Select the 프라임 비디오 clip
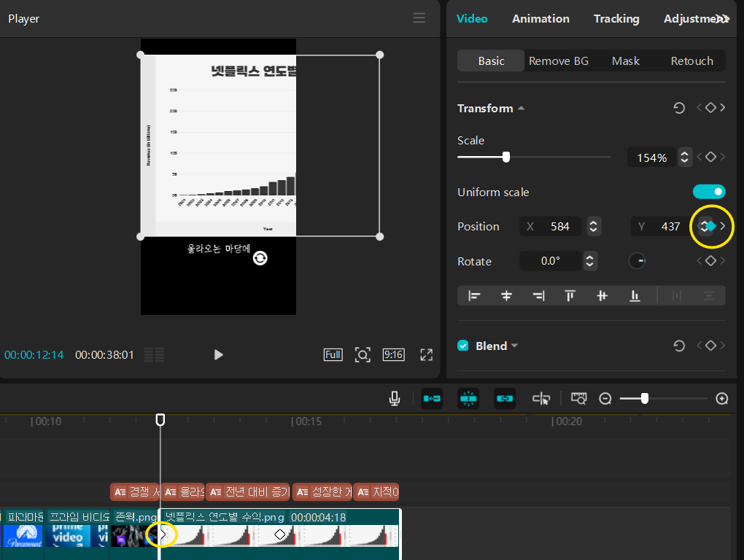Image resolution: width=744 pixels, height=560 pixels. click(77, 534)
